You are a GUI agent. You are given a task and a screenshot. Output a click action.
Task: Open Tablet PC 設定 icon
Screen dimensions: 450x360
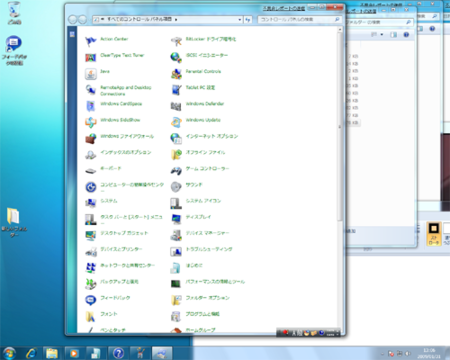[x=176, y=90]
